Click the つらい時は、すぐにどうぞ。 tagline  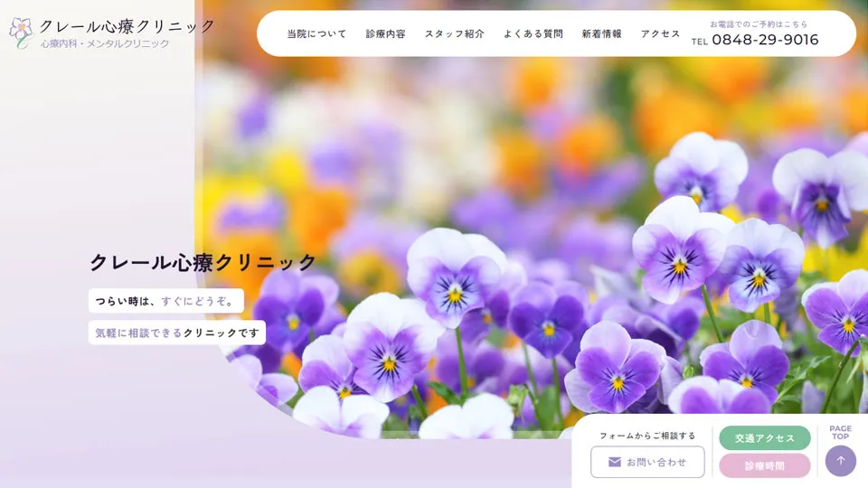[166, 301]
